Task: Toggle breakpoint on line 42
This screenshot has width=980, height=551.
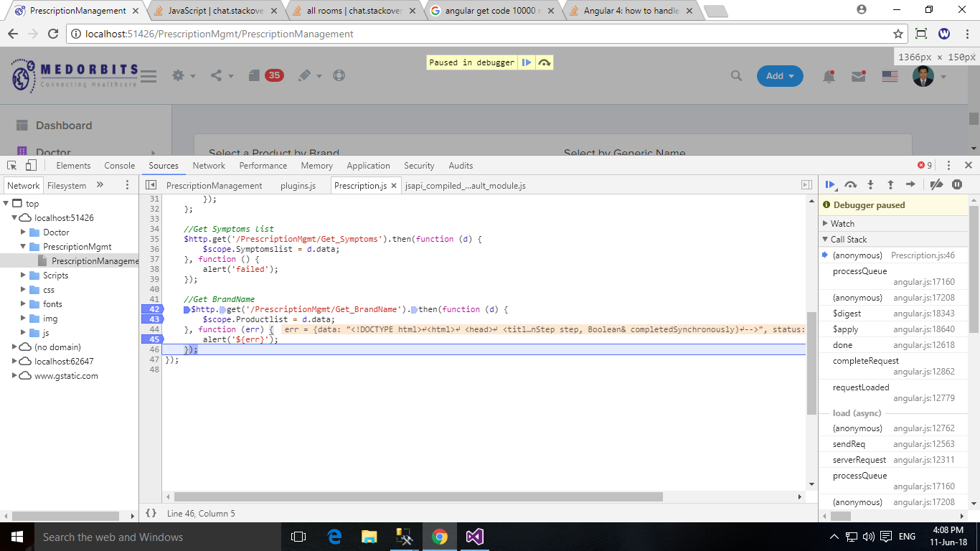Action: [x=152, y=309]
